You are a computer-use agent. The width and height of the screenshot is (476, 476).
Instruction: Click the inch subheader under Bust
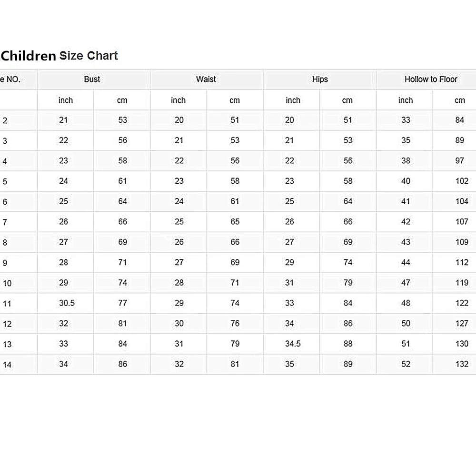pyautogui.click(x=66, y=100)
